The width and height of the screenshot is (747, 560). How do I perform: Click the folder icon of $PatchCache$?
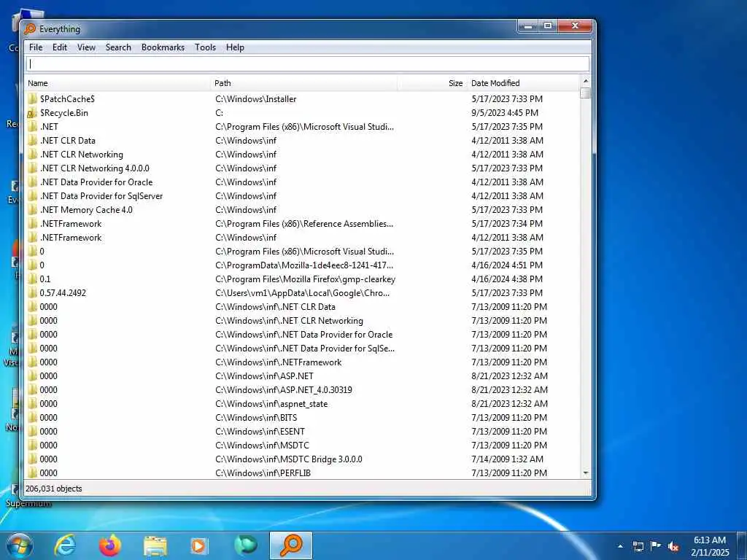[32, 99]
